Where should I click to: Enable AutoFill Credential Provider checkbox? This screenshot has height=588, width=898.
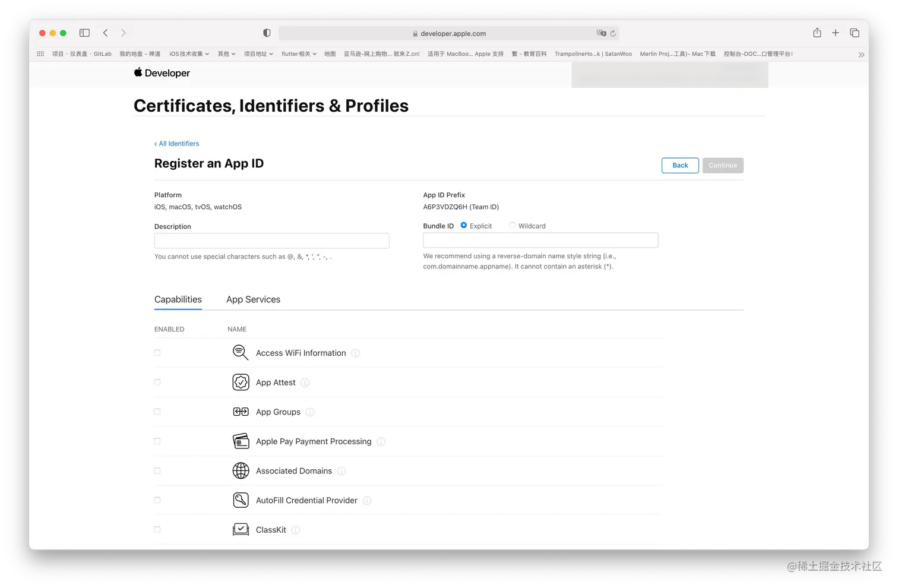click(x=157, y=500)
